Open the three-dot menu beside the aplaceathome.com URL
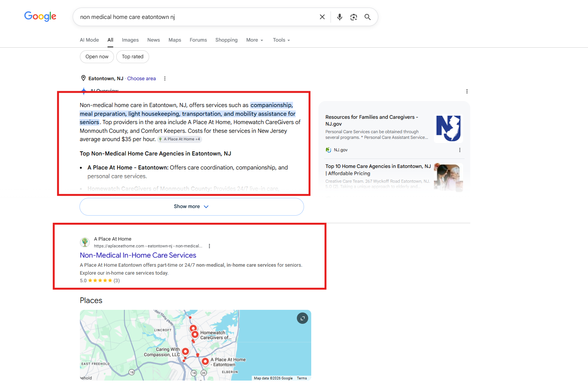This screenshot has height=387, width=588. (209, 246)
